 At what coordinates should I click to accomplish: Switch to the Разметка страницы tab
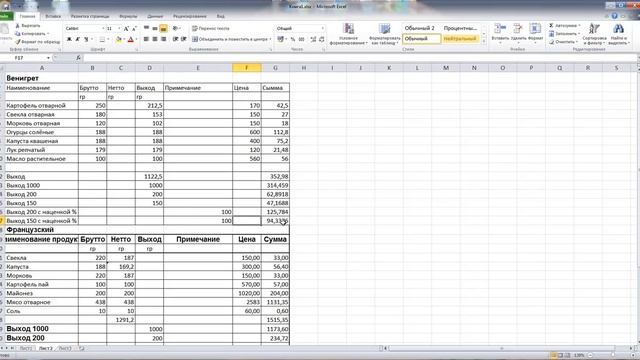pos(90,16)
